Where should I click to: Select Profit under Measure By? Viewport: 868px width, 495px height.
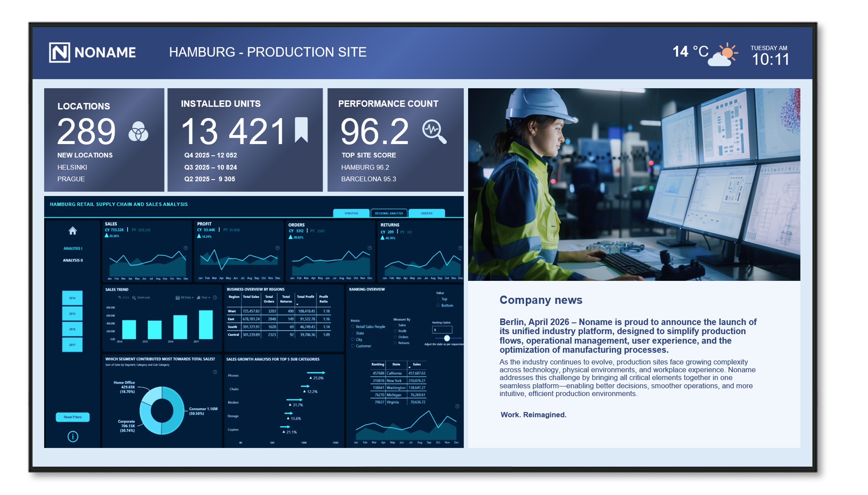click(395, 331)
